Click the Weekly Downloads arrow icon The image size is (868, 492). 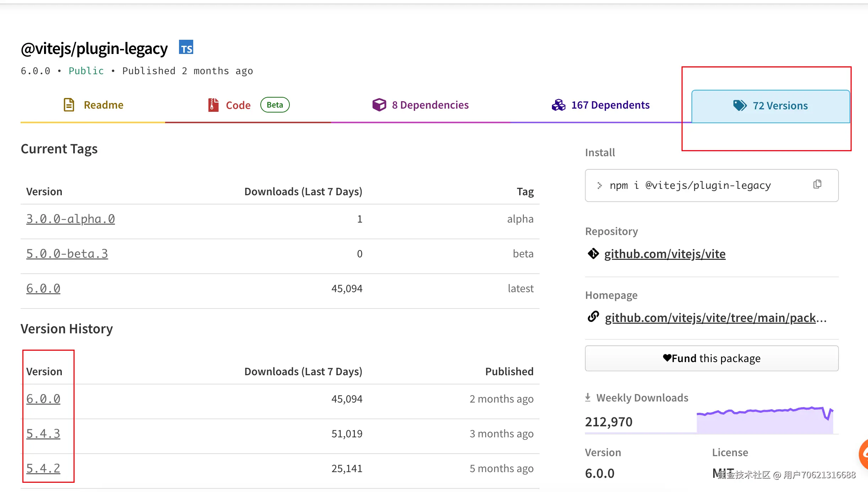point(588,397)
